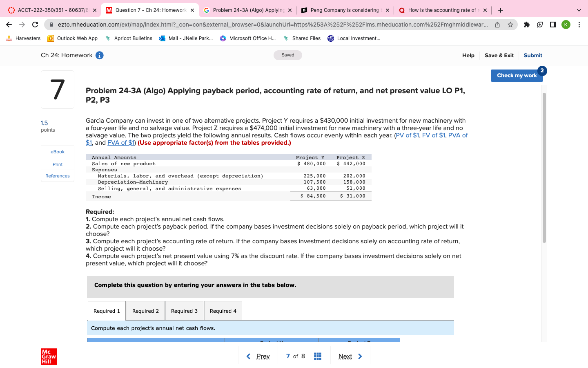Click the share/upload icon in the address bar
The width and height of the screenshot is (588, 368).
coord(497,25)
